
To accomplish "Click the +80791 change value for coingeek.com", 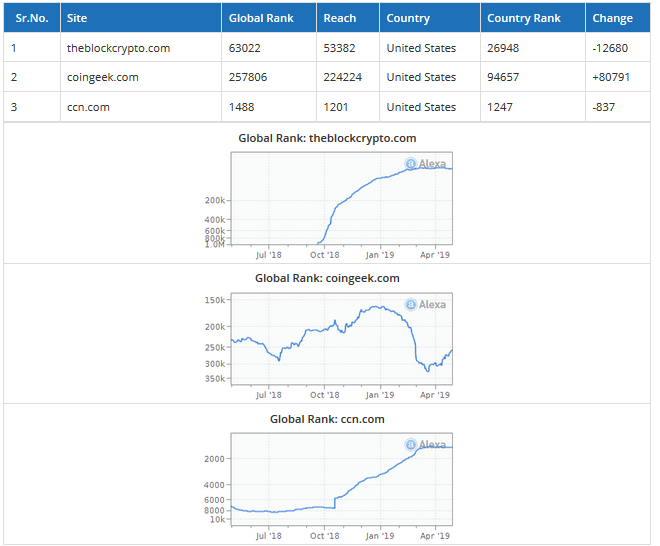I will coord(611,77).
